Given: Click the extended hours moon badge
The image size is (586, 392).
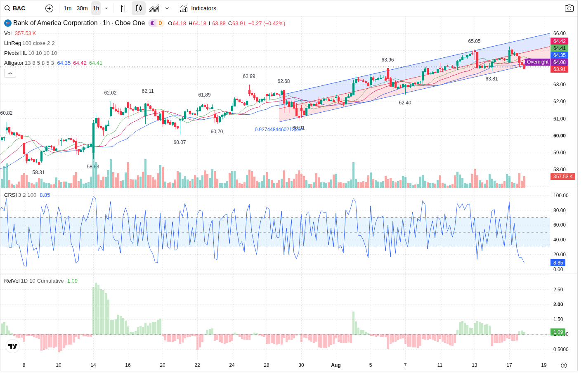Looking at the screenshot, I should [x=152, y=23].
